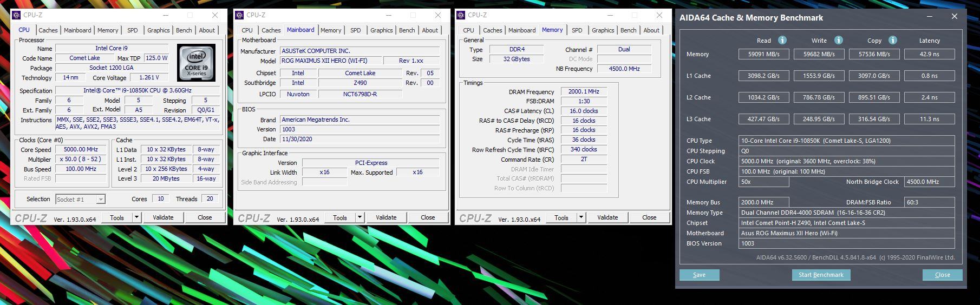This screenshot has height=305, width=980.
Task: Click Memory Size 32 GBytes field
Action: point(517,59)
